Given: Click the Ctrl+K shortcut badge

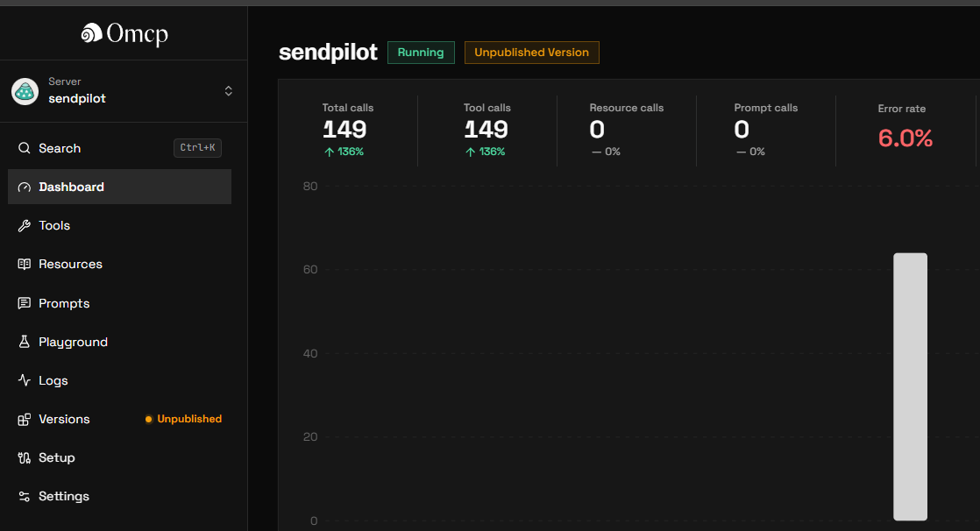Looking at the screenshot, I should point(197,147).
